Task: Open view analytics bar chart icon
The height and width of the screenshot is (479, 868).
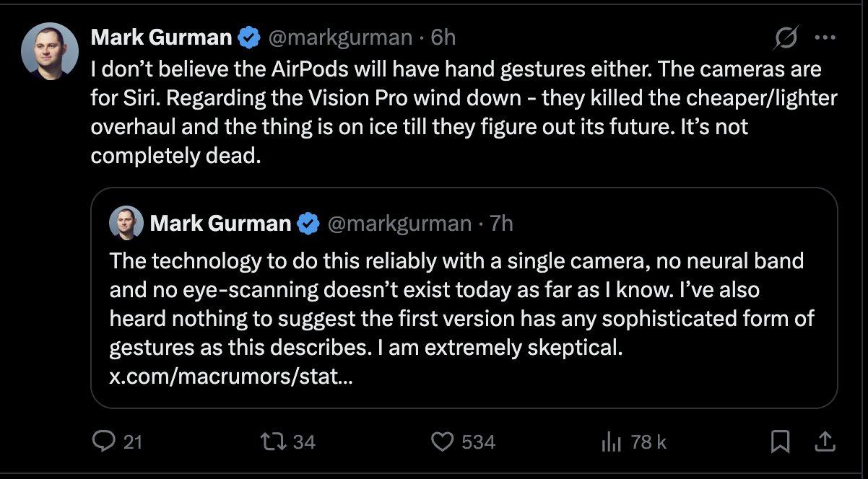Action: pyautogui.click(x=611, y=441)
